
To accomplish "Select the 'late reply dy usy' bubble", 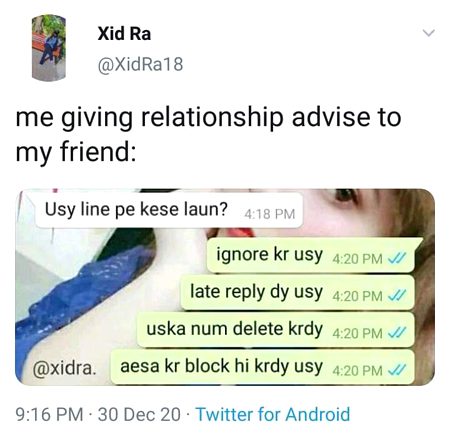I will pyautogui.click(x=298, y=293).
